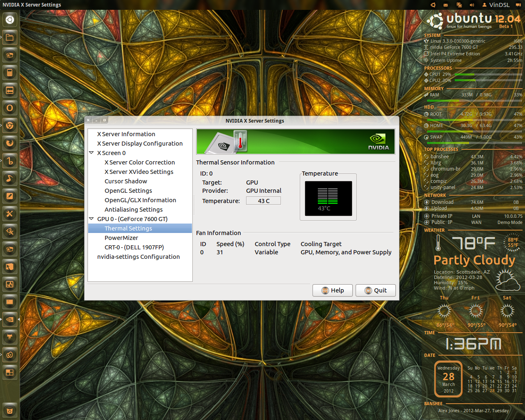Select X Server Display Configuration
Image resolution: width=525 pixels, height=420 pixels.
(140, 144)
